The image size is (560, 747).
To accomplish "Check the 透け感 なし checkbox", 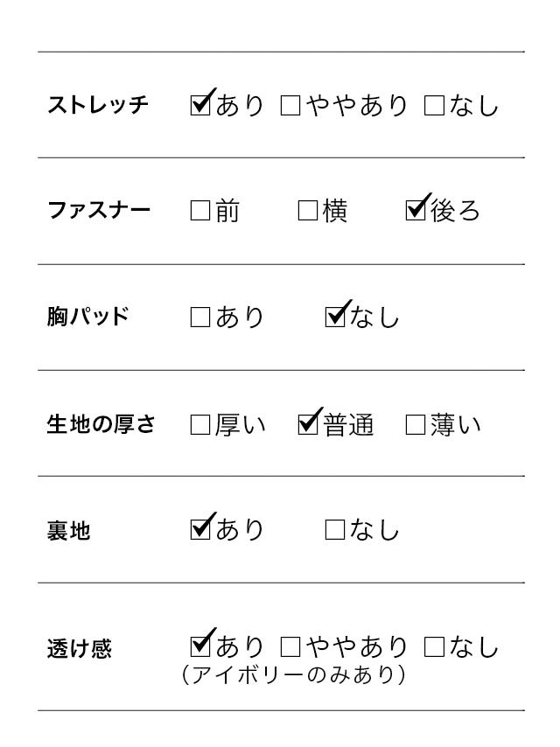I will [x=434, y=648].
